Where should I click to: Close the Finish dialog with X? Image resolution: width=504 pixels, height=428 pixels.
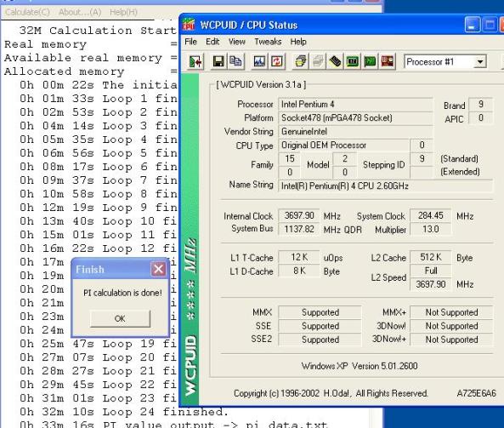(x=158, y=269)
